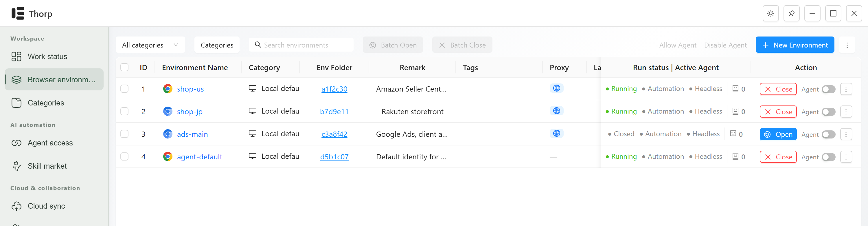Open Skill market in sidebar
This screenshot has width=868, height=226.
54,166
